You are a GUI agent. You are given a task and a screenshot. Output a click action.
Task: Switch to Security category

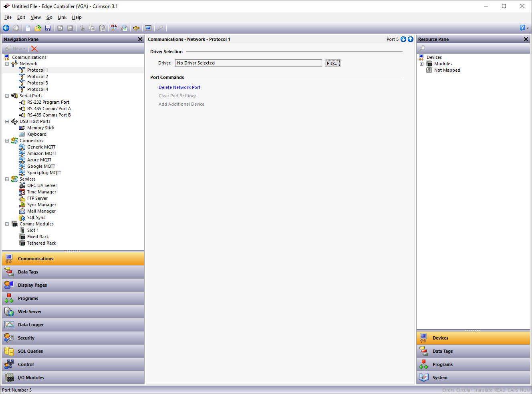point(73,338)
